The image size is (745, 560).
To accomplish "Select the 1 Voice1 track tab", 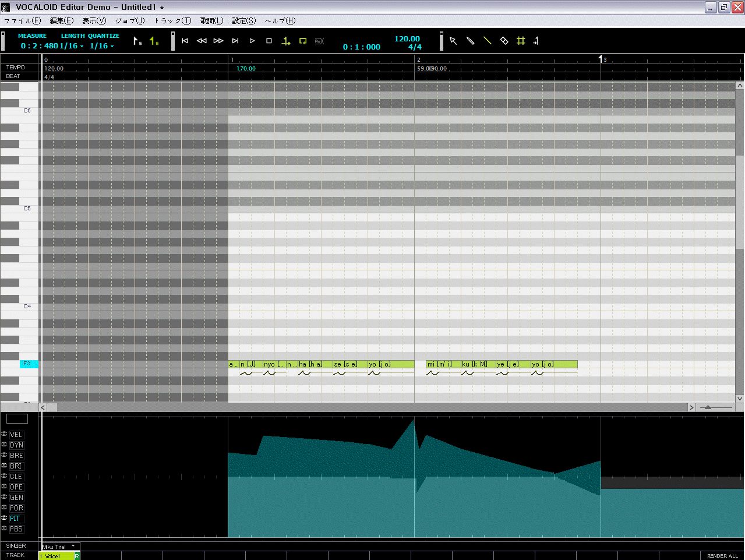I will coord(57,556).
